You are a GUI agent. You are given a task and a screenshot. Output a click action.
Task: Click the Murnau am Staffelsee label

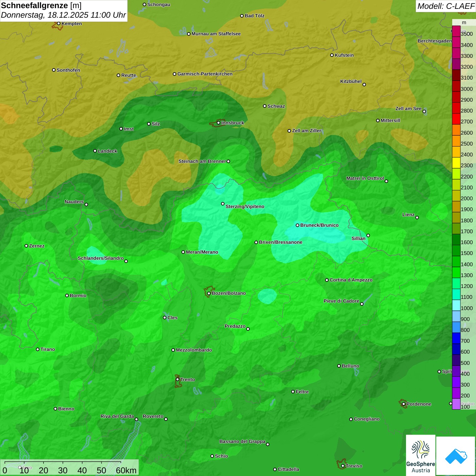tap(216, 34)
